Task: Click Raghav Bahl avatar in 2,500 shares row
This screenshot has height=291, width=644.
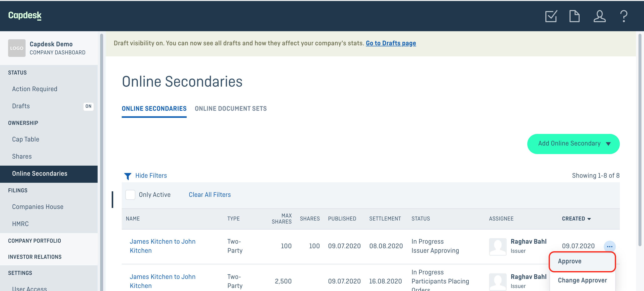Action: [x=498, y=282]
